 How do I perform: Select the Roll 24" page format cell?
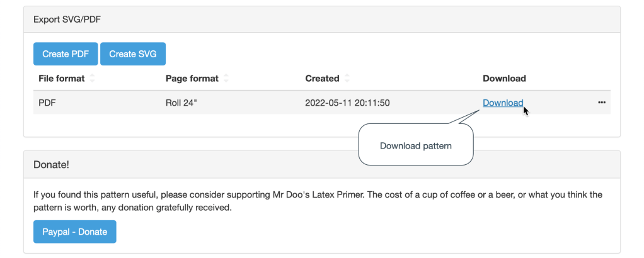181,103
